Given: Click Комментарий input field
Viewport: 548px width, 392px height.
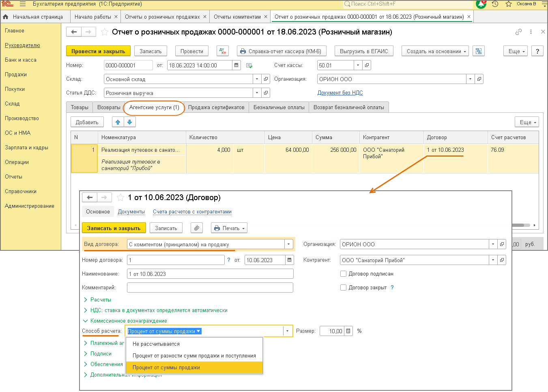Looking at the screenshot, I should [x=210, y=288].
